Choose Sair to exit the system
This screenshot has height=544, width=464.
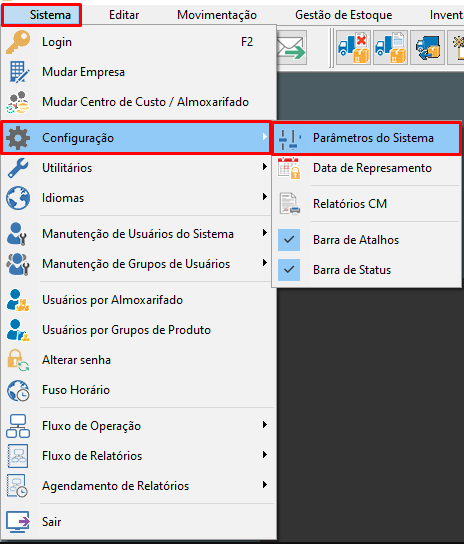52,522
